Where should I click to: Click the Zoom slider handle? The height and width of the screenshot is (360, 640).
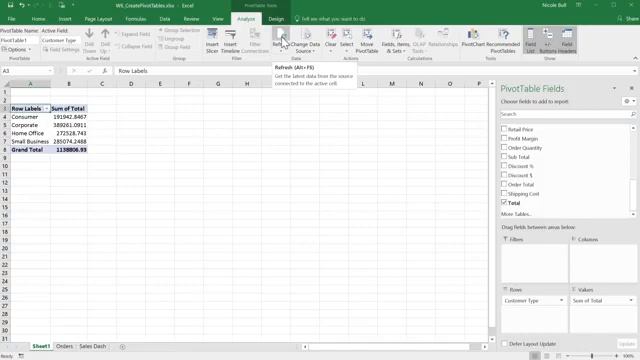click(592, 356)
